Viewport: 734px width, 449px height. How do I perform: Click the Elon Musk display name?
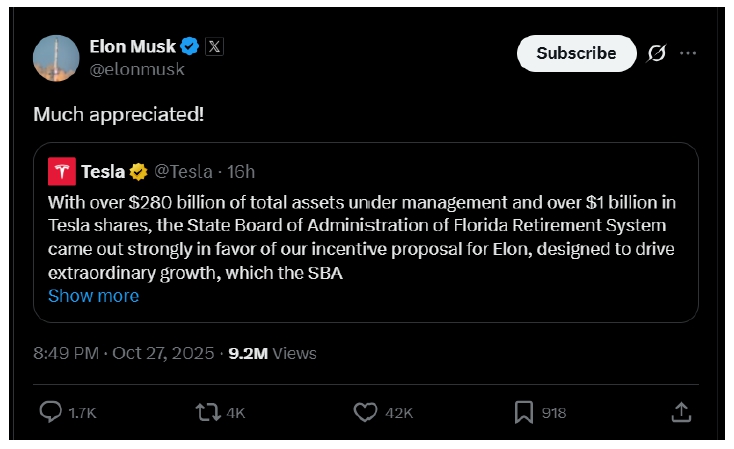pyautogui.click(x=132, y=46)
